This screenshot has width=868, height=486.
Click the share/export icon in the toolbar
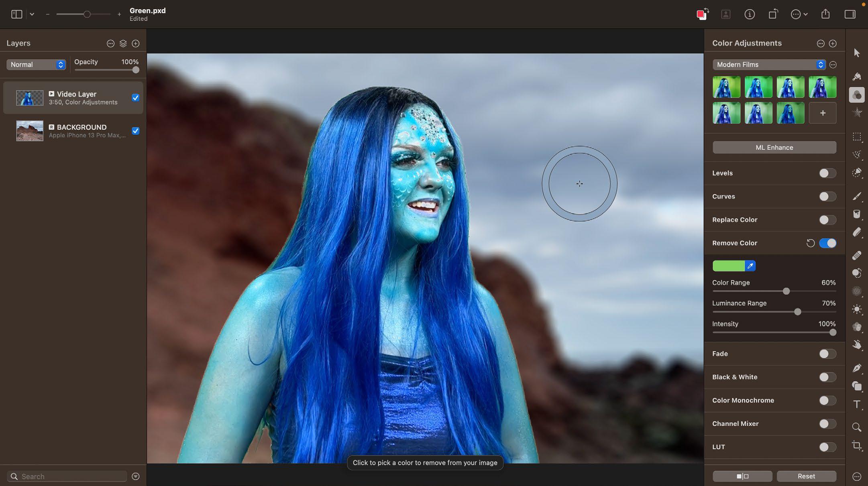826,13
